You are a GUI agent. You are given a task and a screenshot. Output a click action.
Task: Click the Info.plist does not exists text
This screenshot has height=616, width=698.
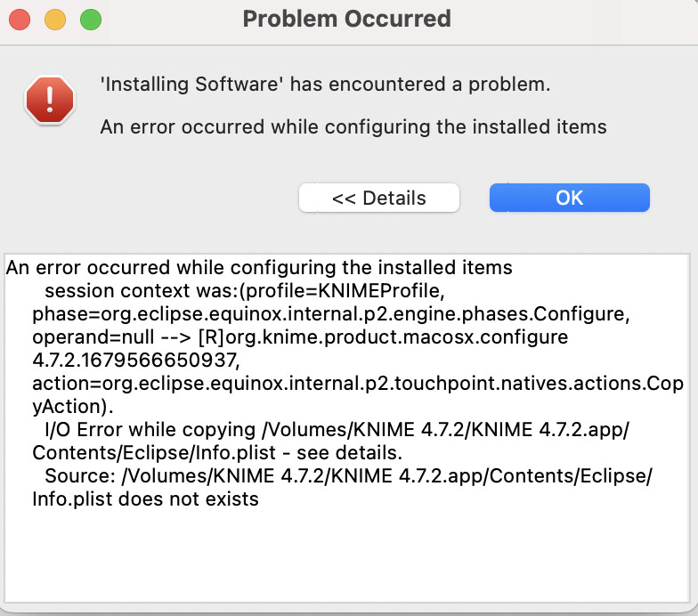click(x=146, y=498)
